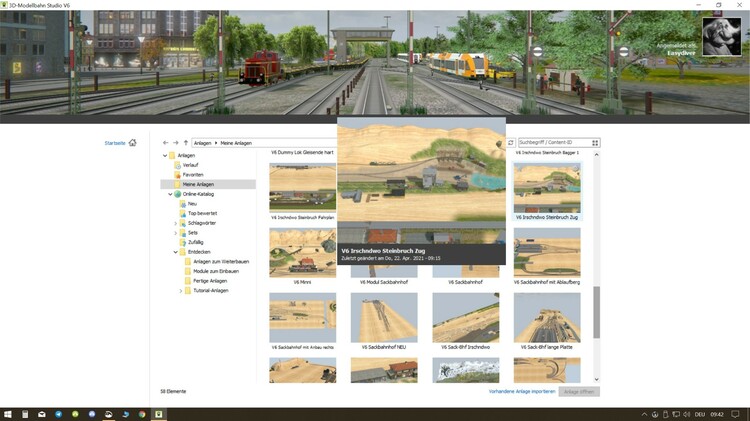Go back with the left arrow
The width and height of the screenshot is (750, 421).
pyautogui.click(x=166, y=143)
